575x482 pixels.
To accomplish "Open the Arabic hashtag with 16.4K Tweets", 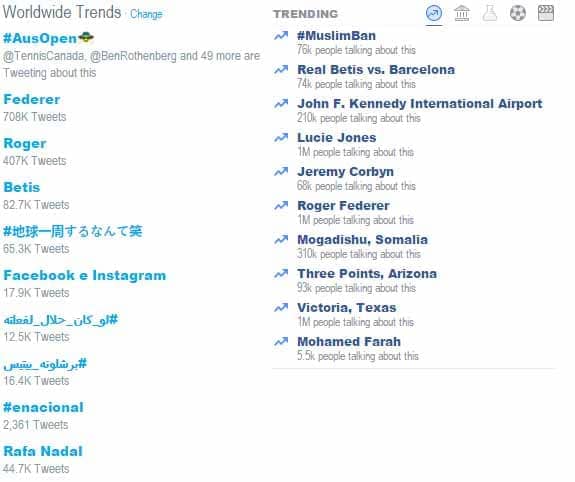I will point(45,364).
